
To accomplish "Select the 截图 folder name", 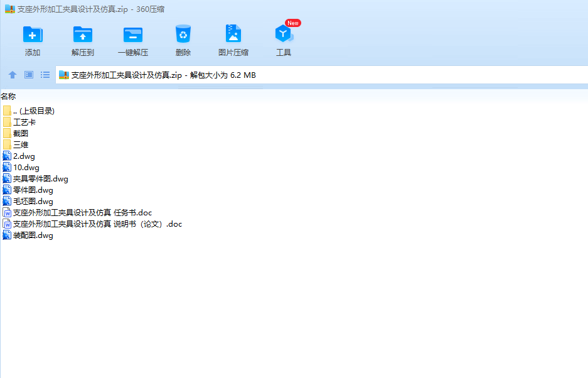I will (21, 133).
